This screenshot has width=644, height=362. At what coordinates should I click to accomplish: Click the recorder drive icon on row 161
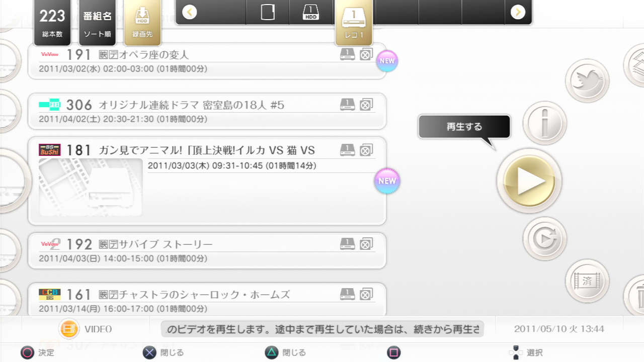[347, 294]
